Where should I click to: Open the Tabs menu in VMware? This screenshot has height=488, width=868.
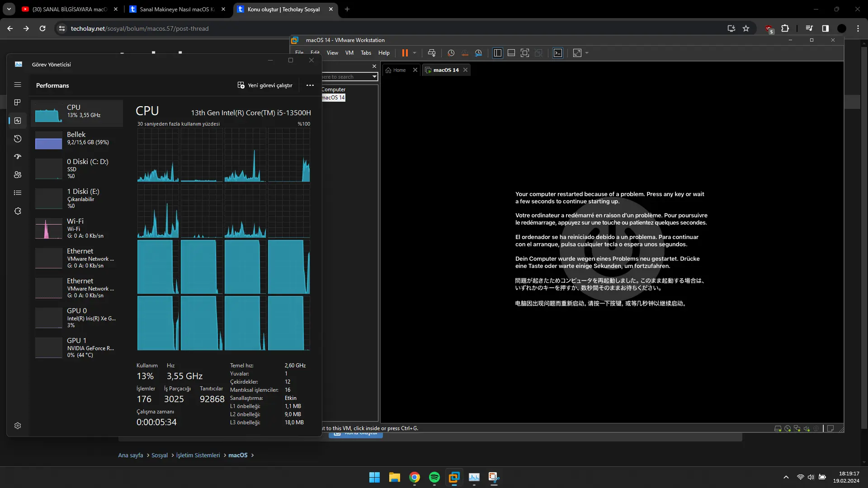pos(366,53)
